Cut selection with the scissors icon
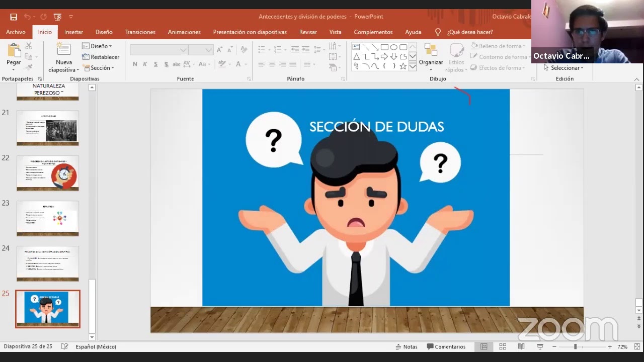This screenshot has height=362, width=644. [29, 46]
